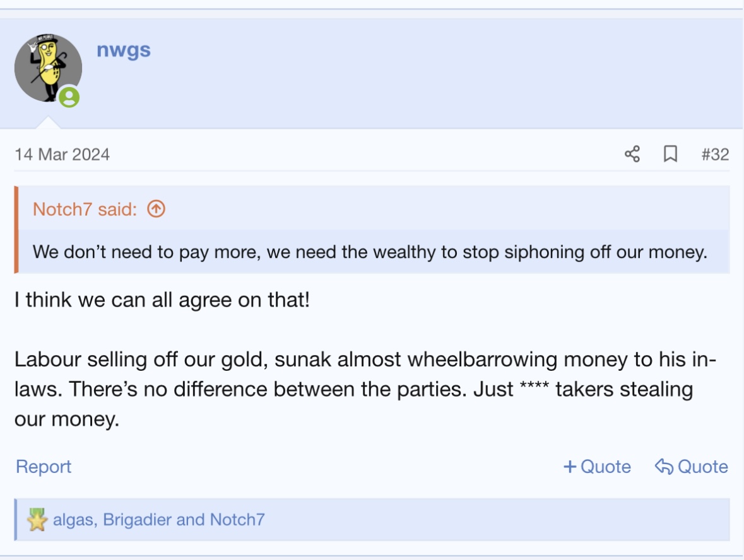Viewport: 744px width, 560px height.
Task: Report this post via 'Report' link
Action: click(x=43, y=467)
